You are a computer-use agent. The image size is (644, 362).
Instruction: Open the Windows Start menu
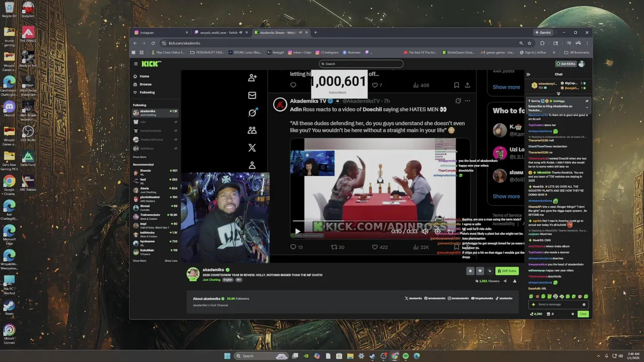[227, 356]
